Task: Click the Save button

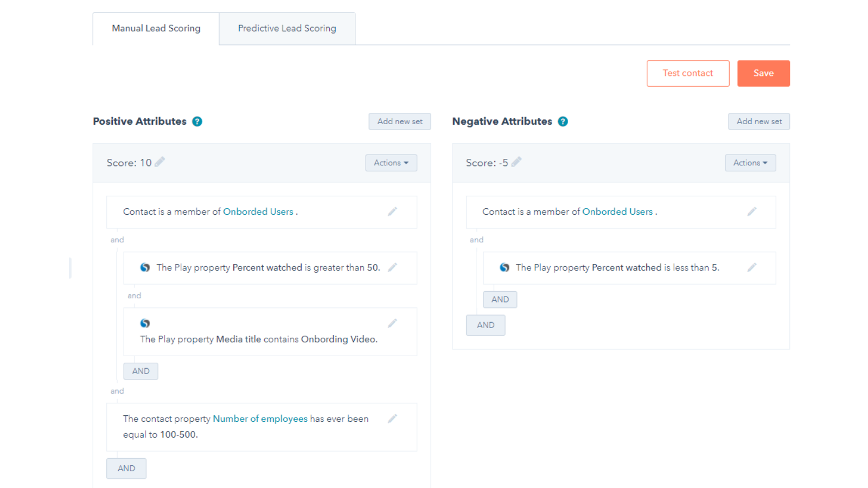Action: click(763, 73)
